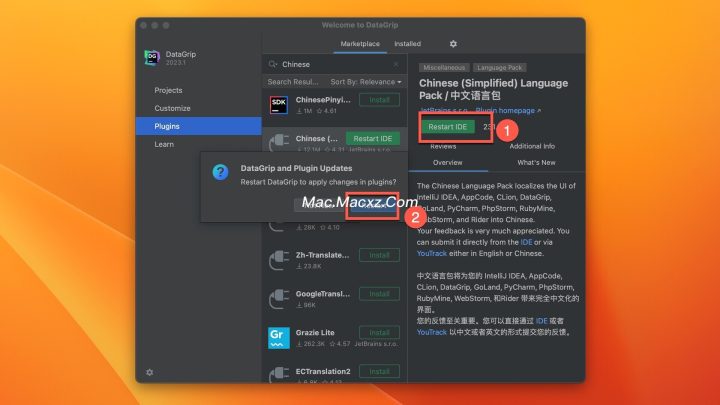Install the Grazie Lite plugin
Viewport: 720px width, 405px height.
(379, 332)
